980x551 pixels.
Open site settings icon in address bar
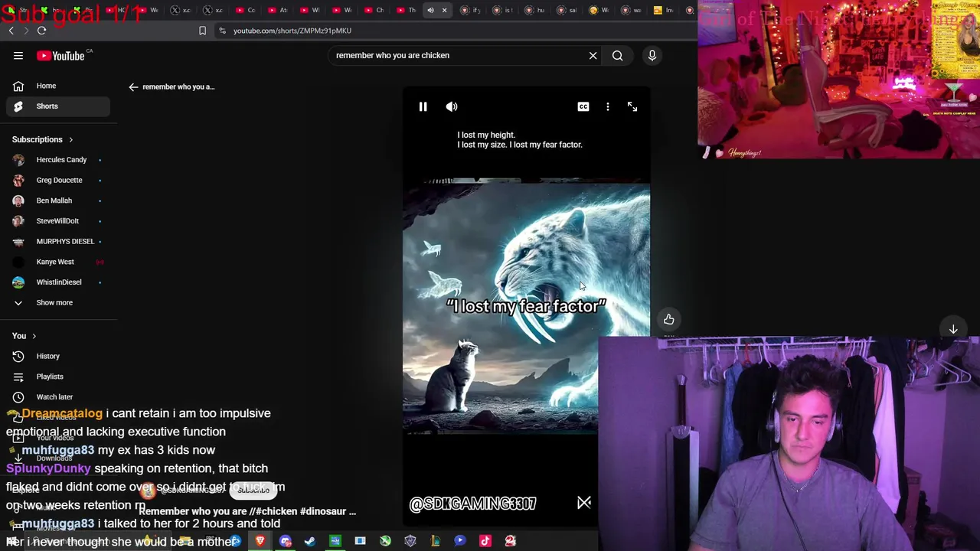[222, 31]
